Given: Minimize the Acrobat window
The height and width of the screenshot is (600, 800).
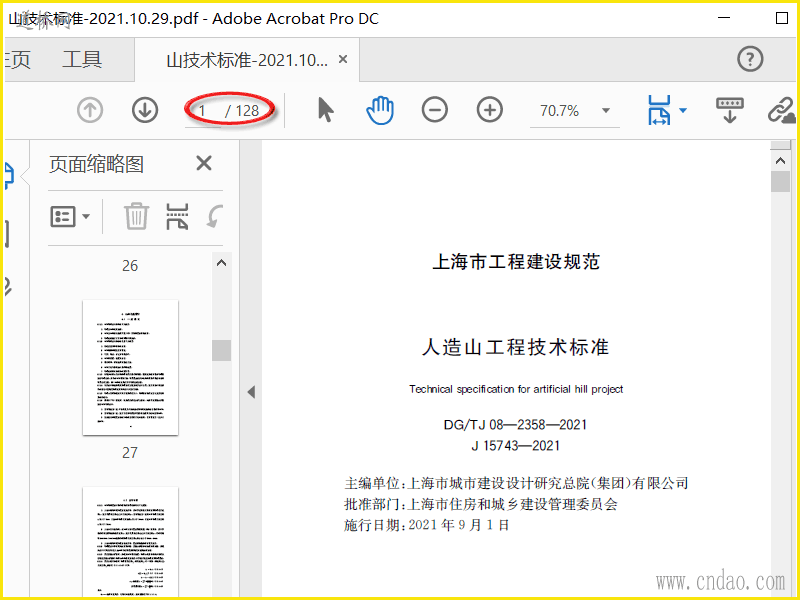Looking at the screenshot, I should [724, 18].
